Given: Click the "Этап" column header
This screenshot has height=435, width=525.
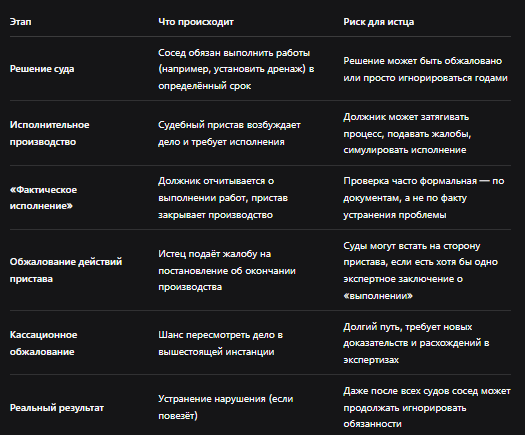Looking at the screenshot, I should click(20, 22).
